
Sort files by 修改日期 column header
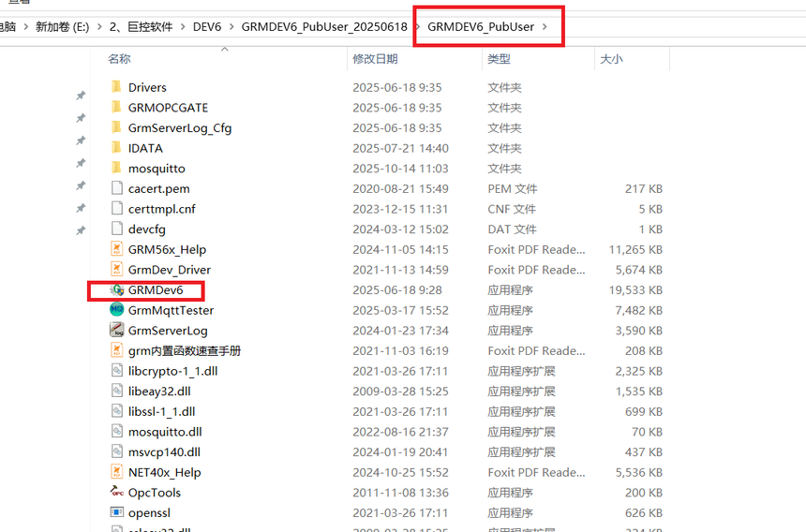[x=375, y=59]
